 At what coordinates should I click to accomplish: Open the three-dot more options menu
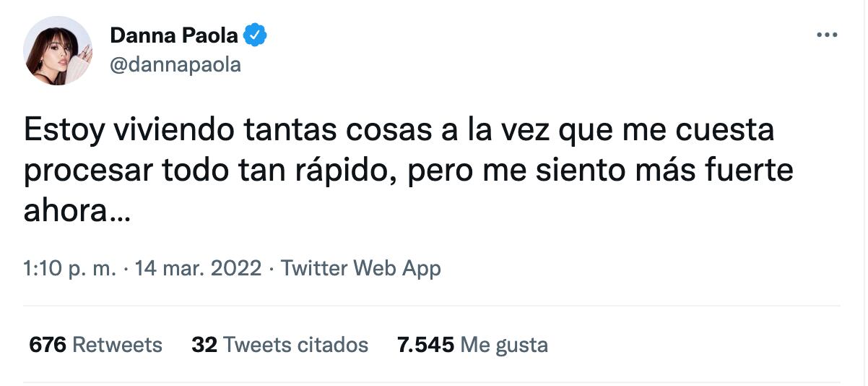click(826, 35)
